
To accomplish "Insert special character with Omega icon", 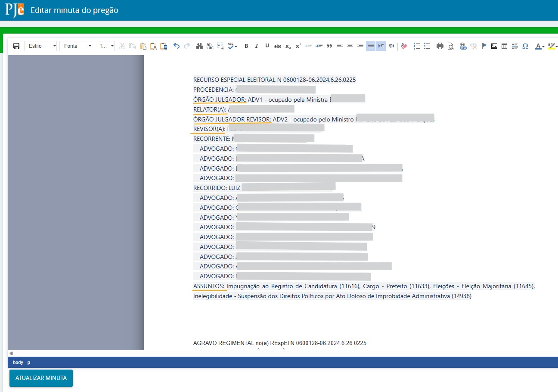I will [525, 46].
